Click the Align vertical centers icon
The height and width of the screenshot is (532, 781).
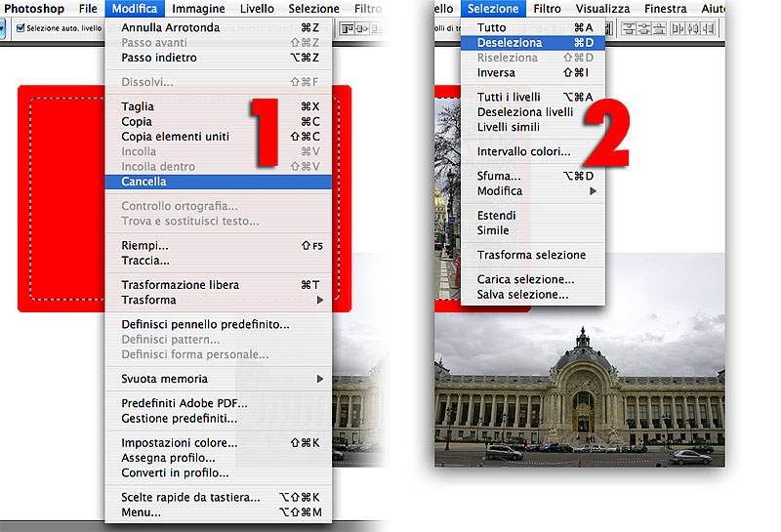coord(362,29)
